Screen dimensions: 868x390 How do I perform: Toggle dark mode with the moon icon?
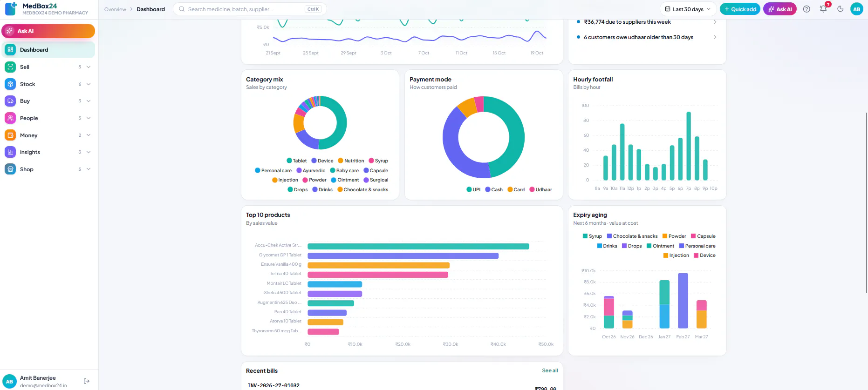840,9
